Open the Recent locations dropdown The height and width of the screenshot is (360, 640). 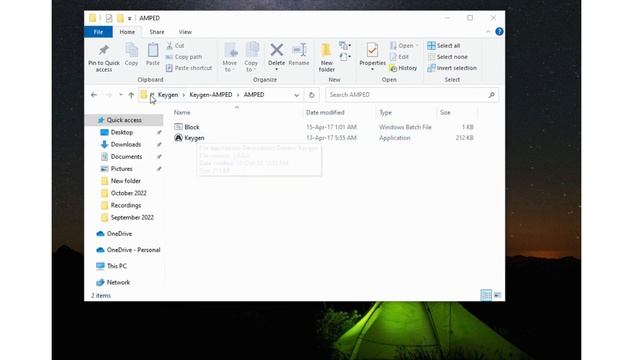tap(120, 95)
